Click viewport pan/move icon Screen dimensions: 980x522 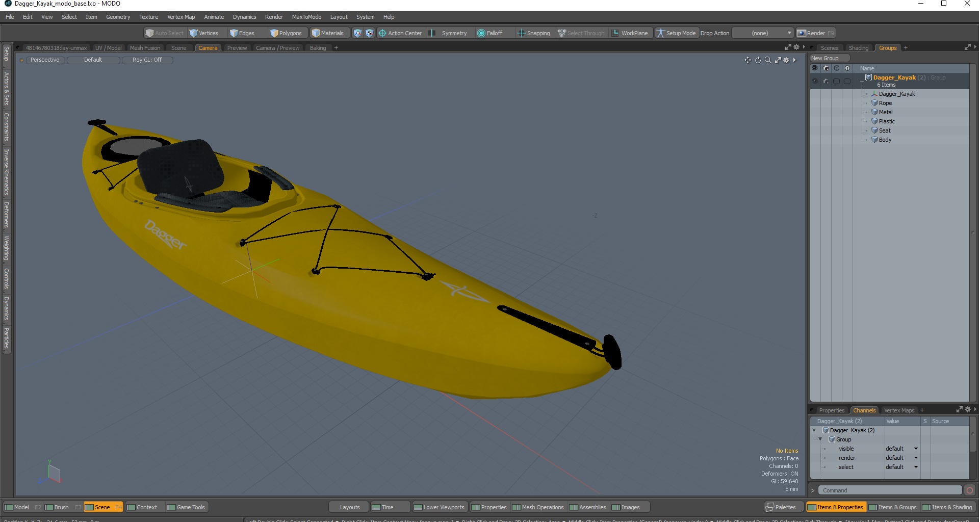click(x=747, y=60)
